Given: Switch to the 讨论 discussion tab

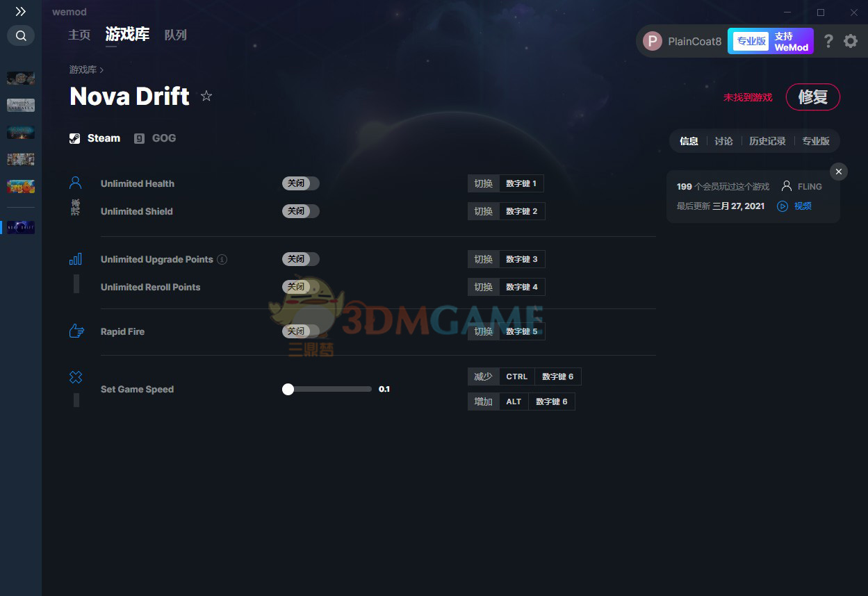Looking at the screenshot, I should pyautogui.click(x=723, y=141).
